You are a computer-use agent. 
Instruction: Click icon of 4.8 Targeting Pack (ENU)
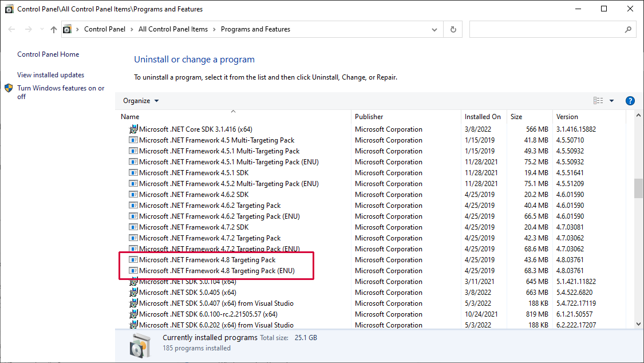(133, 271)
